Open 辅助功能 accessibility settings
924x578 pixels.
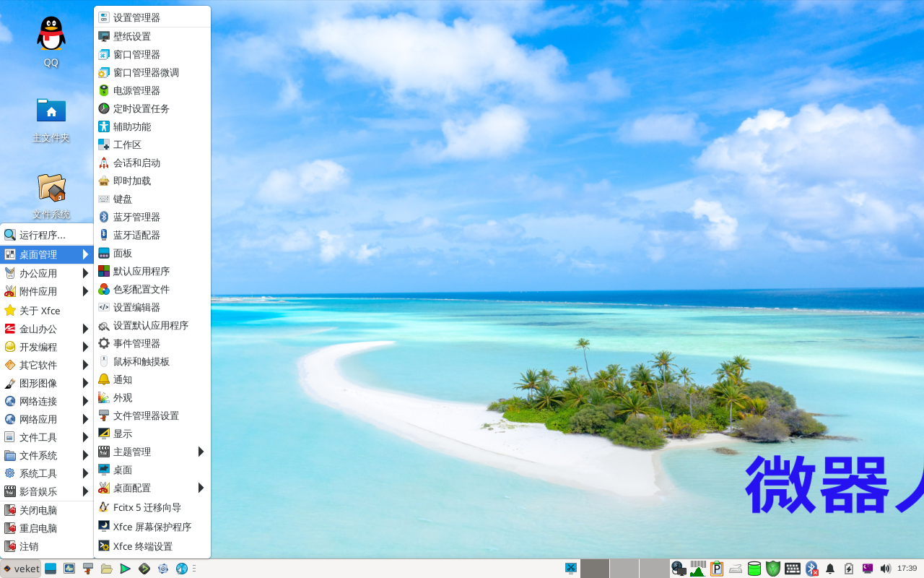(152, 126)
